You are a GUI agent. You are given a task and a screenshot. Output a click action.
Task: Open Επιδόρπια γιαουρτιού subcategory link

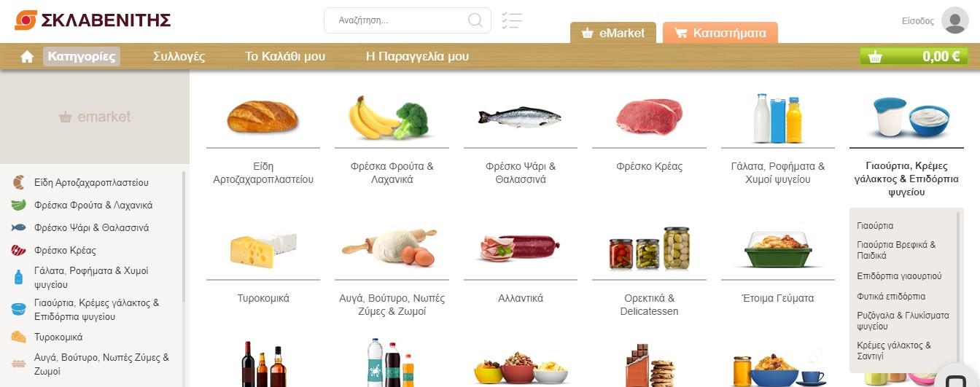[x=900, y=276]
